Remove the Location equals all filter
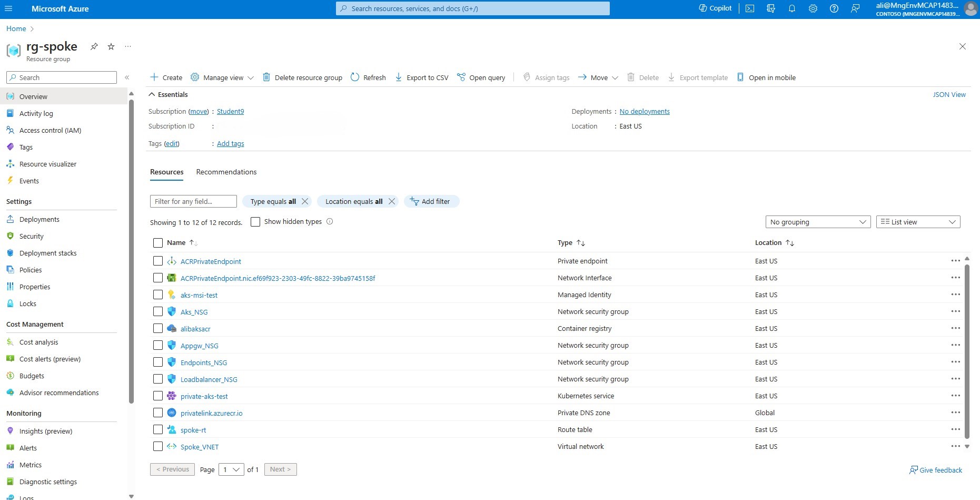980x500 pixels. point(392,201)
